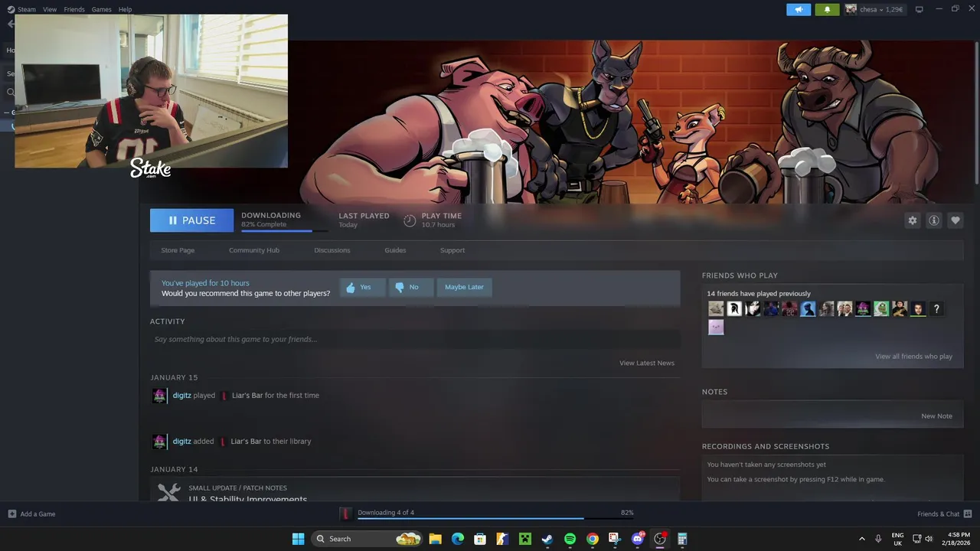The image size is (980, 551).
Task: Open the volume tray icon
Action: pos(929,539)
